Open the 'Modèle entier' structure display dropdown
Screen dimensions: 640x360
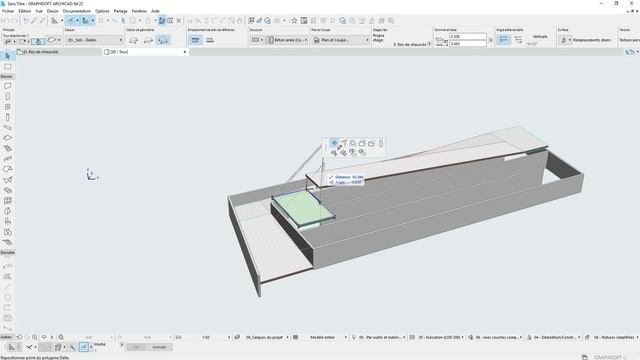[323, 337]
